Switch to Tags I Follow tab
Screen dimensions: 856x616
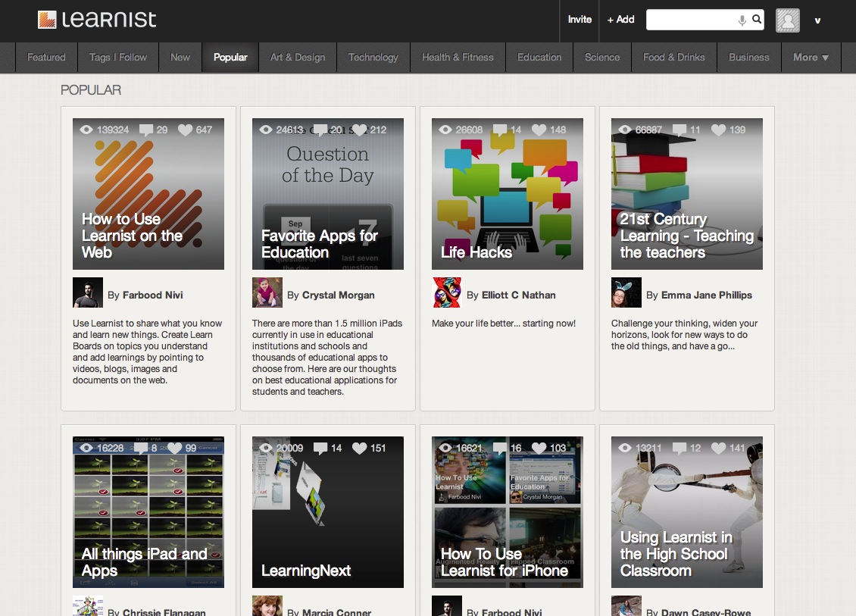[x=118, y=58]
